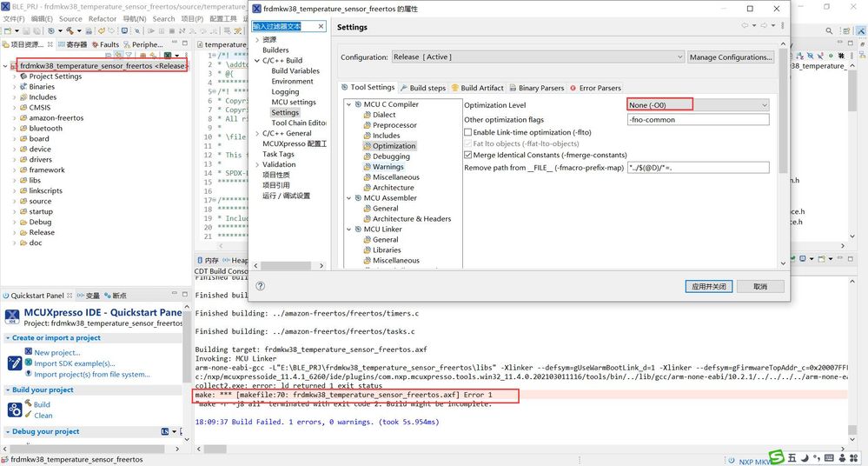Open the search magnifier icon at top right
The height and width of the screenshot is (466, 868).
(829, 31)
